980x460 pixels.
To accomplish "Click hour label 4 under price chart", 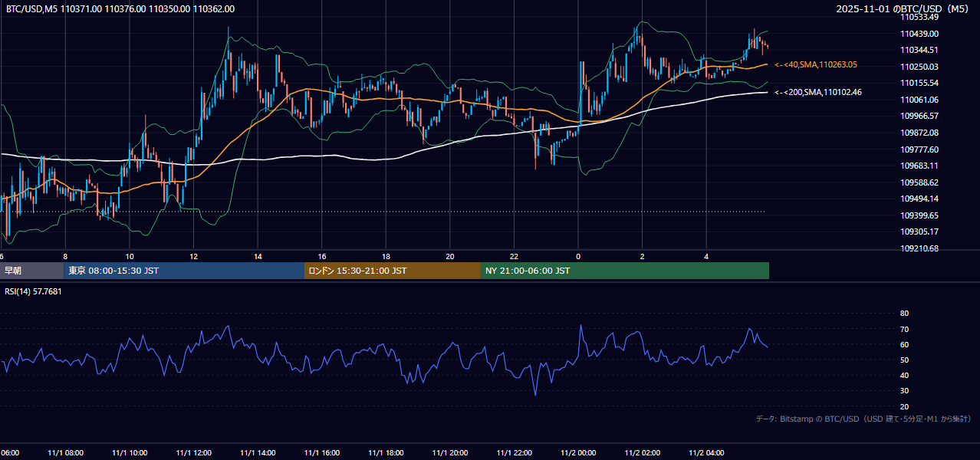I will point(707,256).
